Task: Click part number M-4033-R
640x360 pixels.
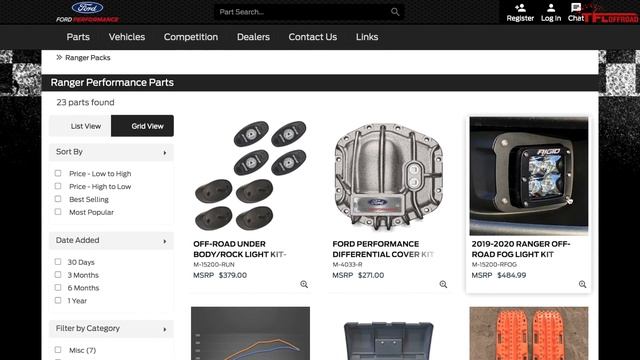Action: [x=347, y=264]
